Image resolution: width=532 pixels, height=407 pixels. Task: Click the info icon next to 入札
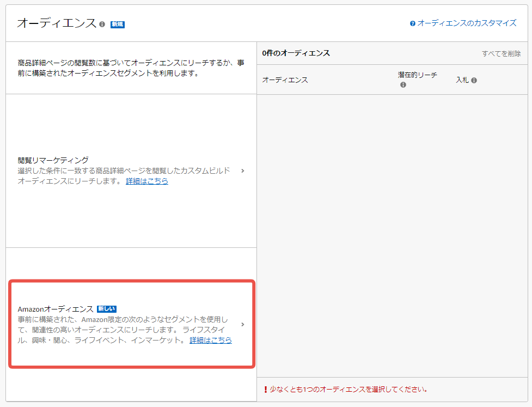pyautogui.click(x=474, y=80)
